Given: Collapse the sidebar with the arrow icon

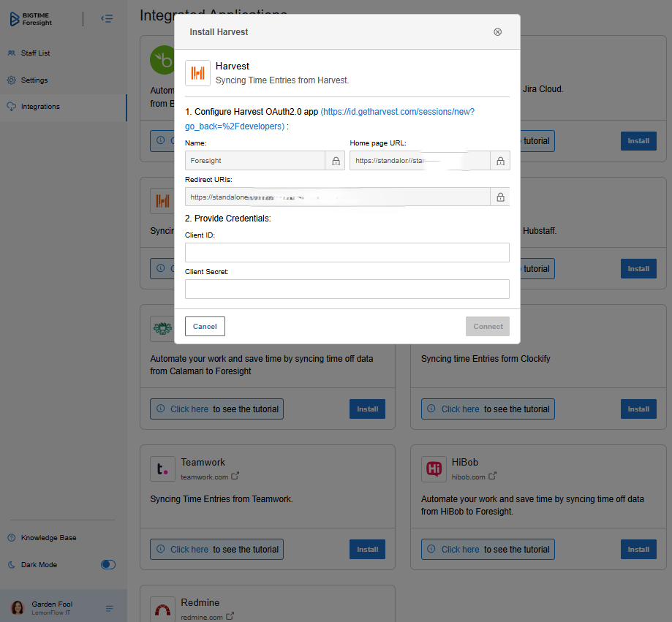Looking at the screenshot, I should point(107,18).
